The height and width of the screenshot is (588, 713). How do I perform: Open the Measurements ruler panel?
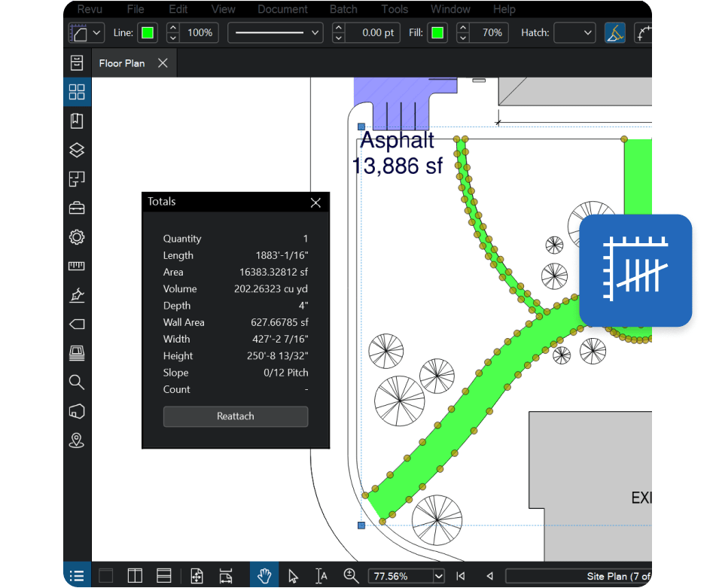coord(77,266)
